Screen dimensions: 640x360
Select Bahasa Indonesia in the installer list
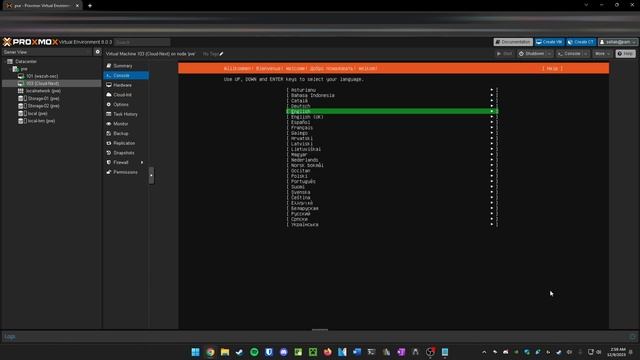[x=392, y=95]
